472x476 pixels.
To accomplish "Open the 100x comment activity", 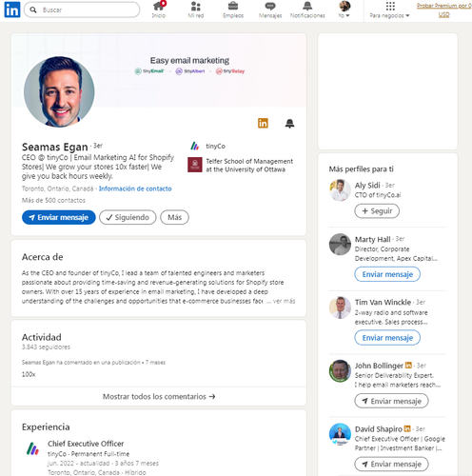I will (x=29, y=374).
